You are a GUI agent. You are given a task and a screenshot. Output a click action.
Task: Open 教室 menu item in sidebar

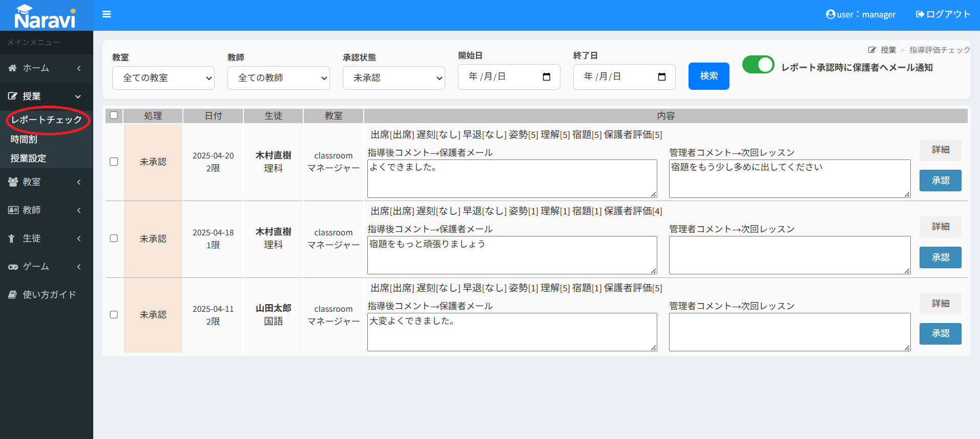click(x=47, y=182)
